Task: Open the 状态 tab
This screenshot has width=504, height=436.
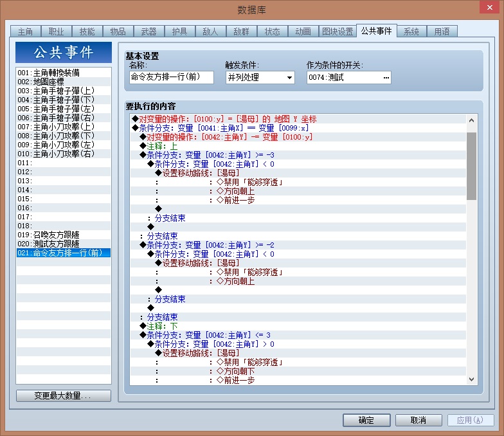Action: pyautogui.click(x=273, y=32)
